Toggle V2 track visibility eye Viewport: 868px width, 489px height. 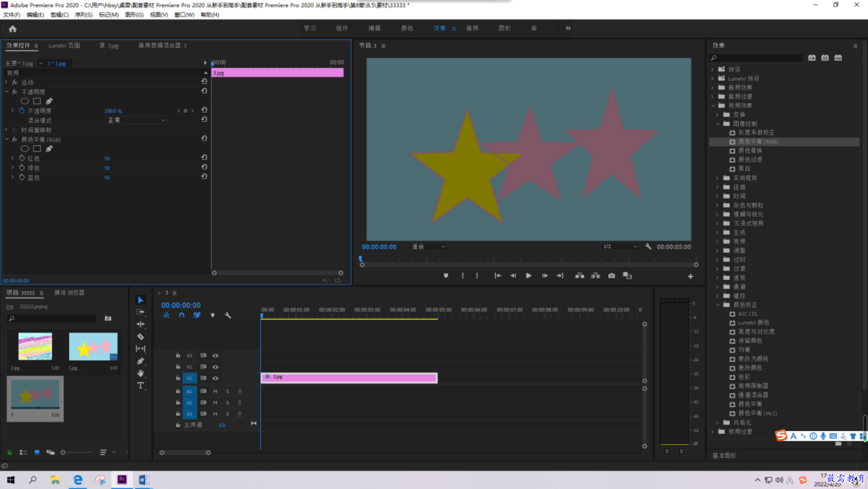[x=215, y=367]
